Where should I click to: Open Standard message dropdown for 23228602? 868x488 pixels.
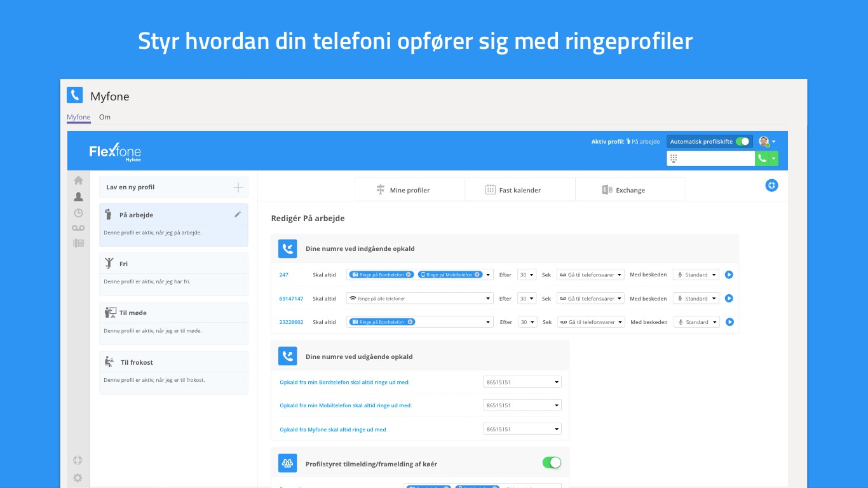pyautogui.click(x=696, y=322)
